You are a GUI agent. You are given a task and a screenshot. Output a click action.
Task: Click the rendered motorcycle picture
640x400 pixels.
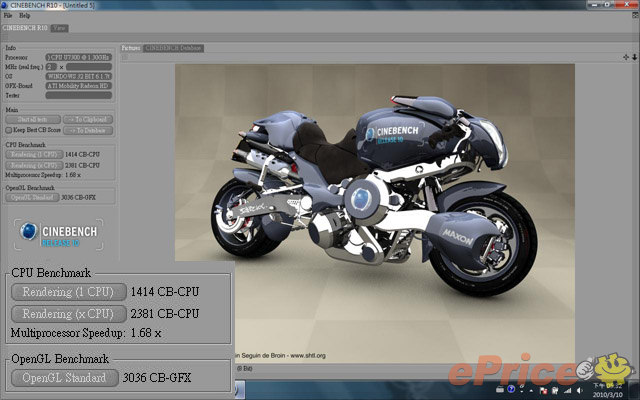point(375,212)
